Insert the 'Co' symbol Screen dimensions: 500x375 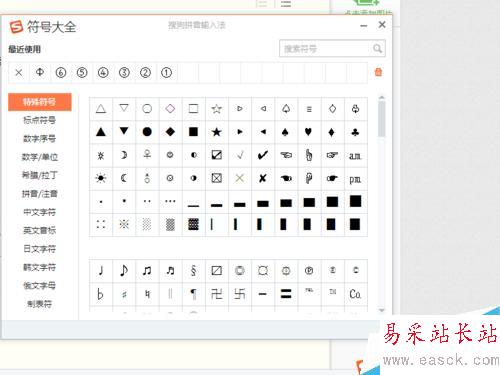[x=355, y=294]
